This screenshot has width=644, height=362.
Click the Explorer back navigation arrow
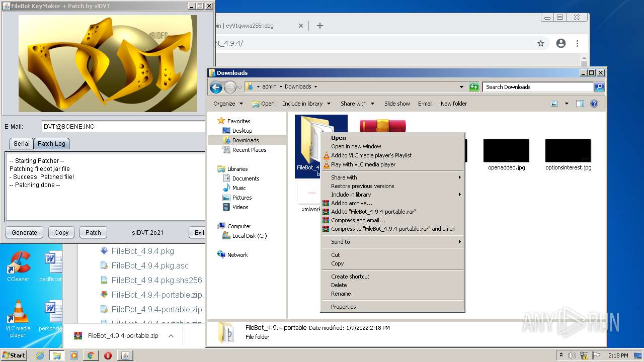[216, 87]
